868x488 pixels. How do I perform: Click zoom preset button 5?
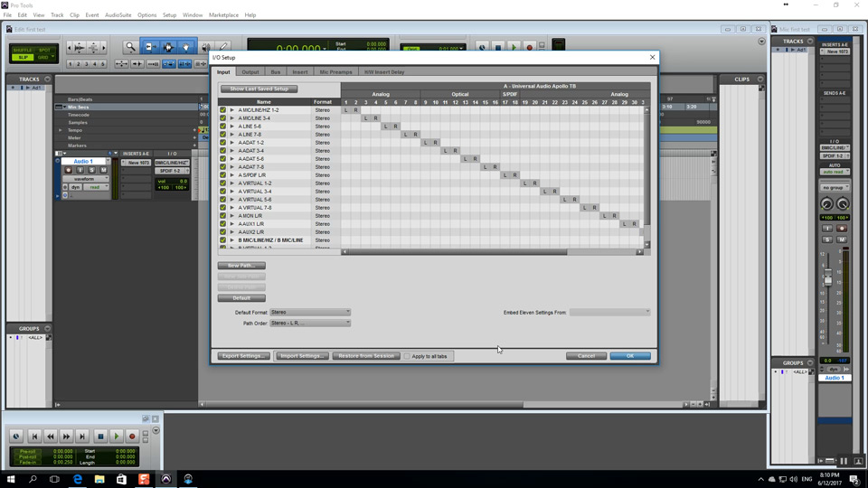pyautogui.click(x=102, y=64)
